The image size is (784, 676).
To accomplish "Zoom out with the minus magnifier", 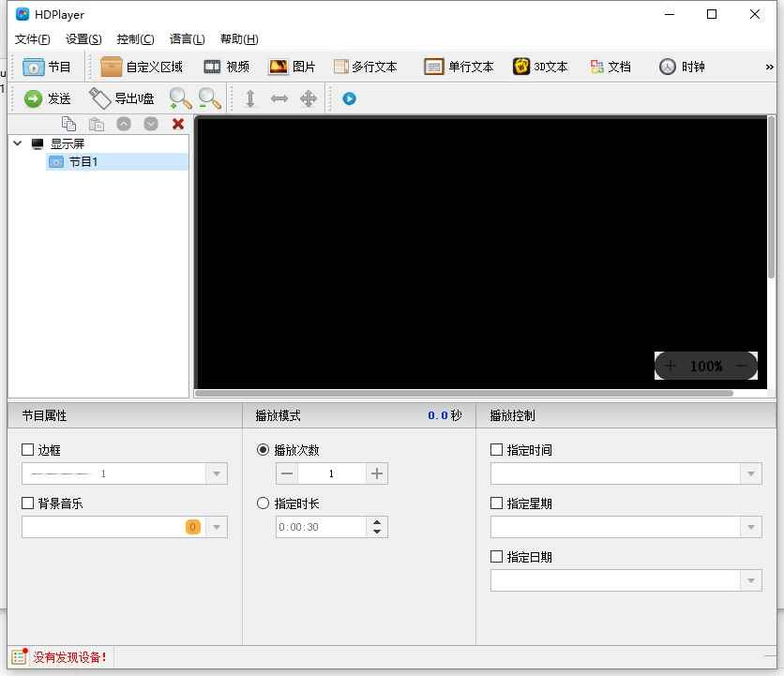I will click(x=209, y=98).
